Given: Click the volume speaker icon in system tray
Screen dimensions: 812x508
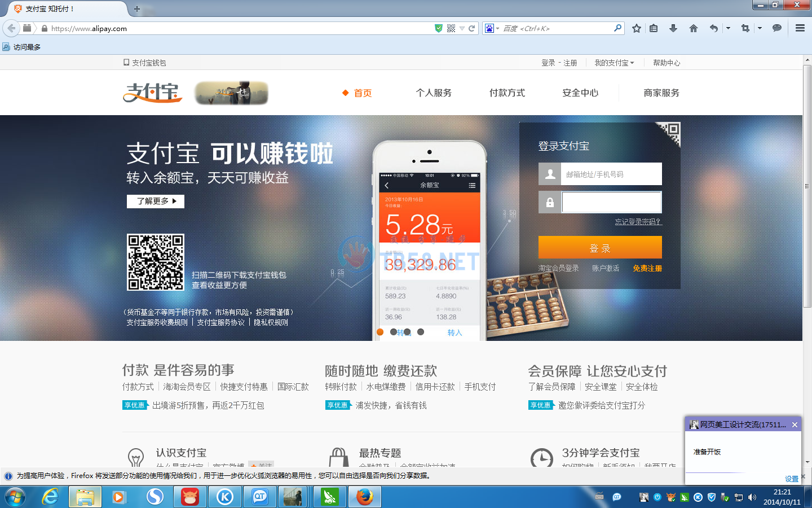Looking at the screenshot, I should 752,497.
